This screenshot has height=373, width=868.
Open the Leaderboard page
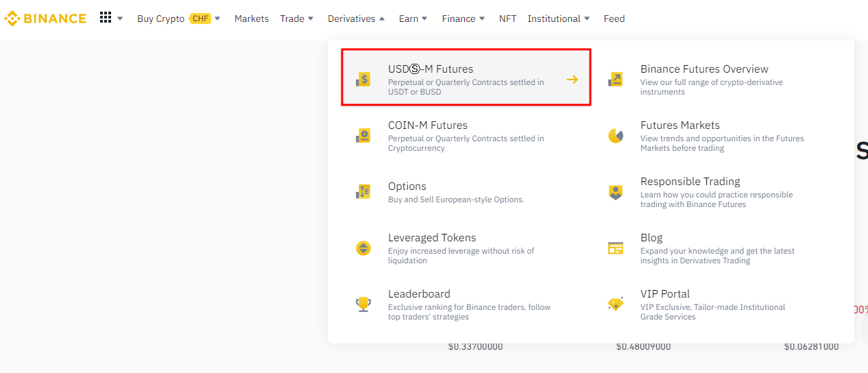coord(466,304)
